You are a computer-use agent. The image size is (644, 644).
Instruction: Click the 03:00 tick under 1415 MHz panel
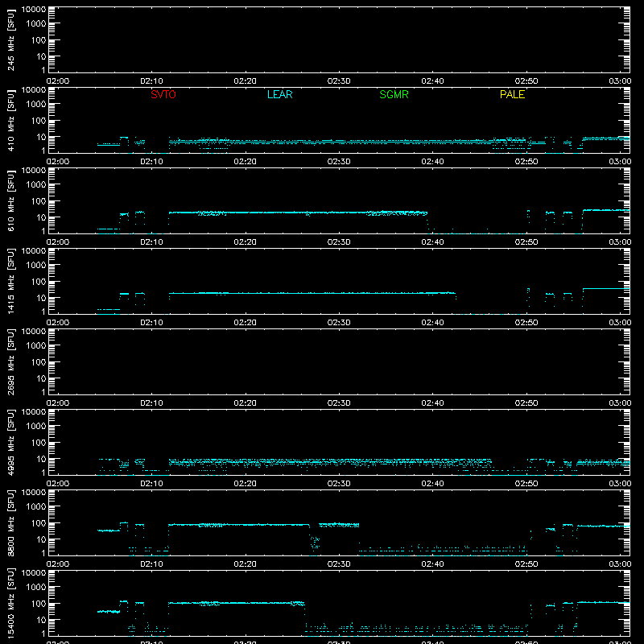pyautogui.click(x=620, y=323)
